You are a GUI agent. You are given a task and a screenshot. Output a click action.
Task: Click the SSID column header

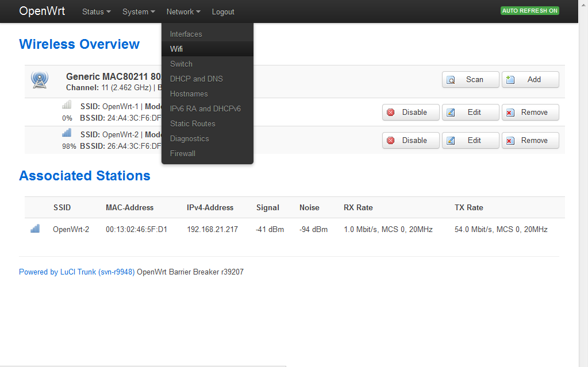point(62,208)
